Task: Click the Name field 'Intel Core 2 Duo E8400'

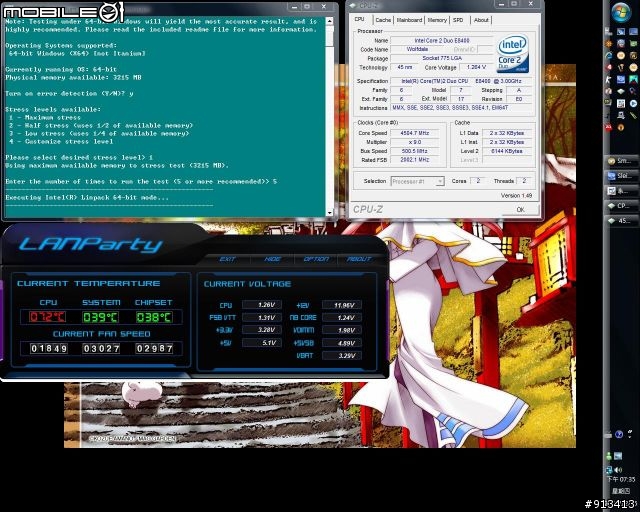Action: (x=442, y=40)
